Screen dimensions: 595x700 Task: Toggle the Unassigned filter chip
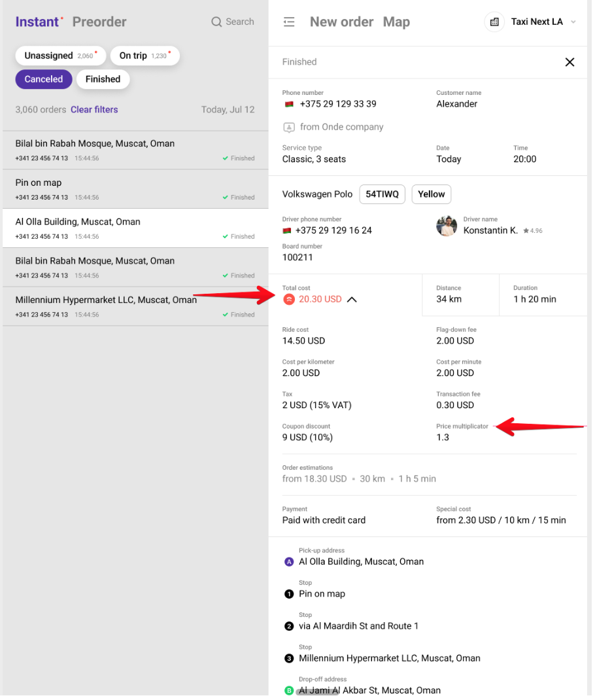[61, 56]
